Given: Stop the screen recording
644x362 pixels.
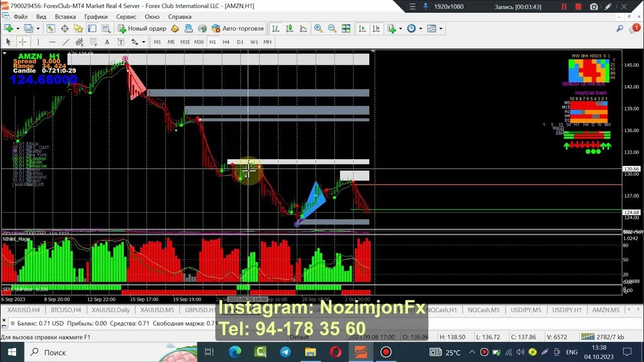Looking at the screenshot, I should [579, 7].
